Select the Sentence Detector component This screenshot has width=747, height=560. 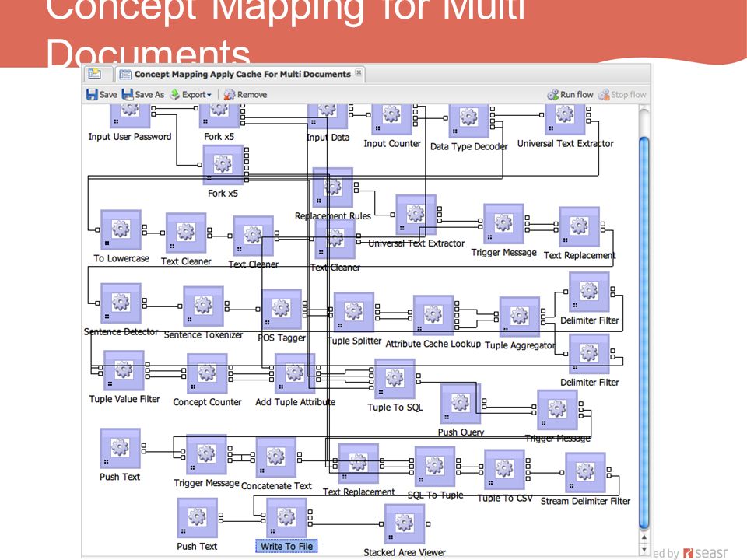[121, 303]
